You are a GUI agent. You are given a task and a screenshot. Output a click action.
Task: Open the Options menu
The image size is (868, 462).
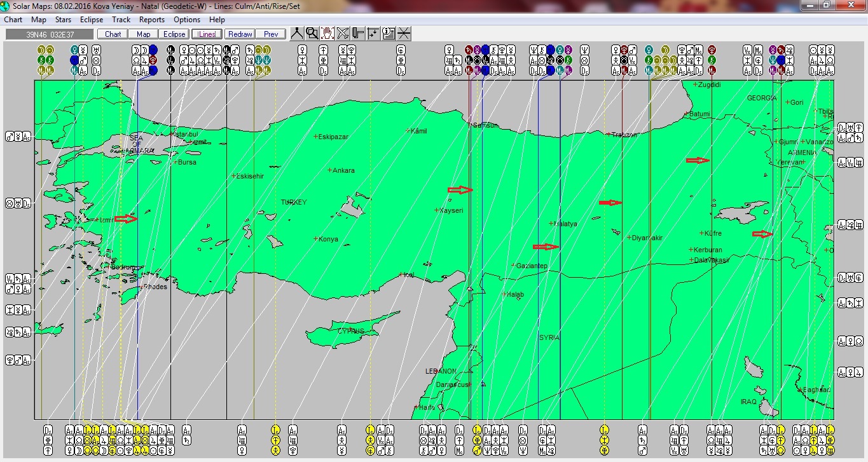click(187, 20)
